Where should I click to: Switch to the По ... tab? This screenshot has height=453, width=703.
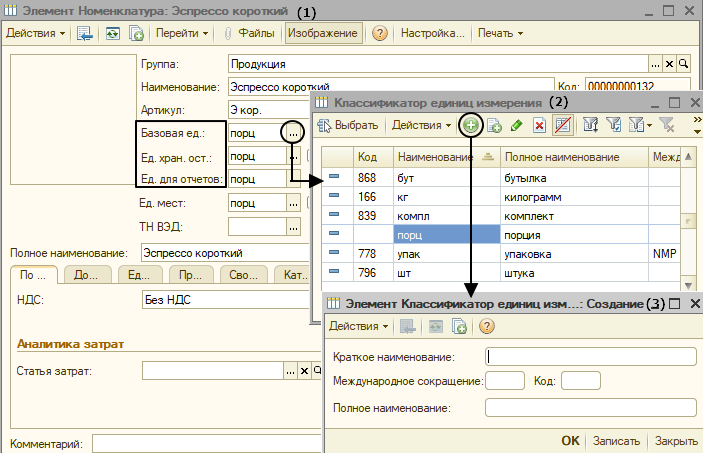(34, 275)
